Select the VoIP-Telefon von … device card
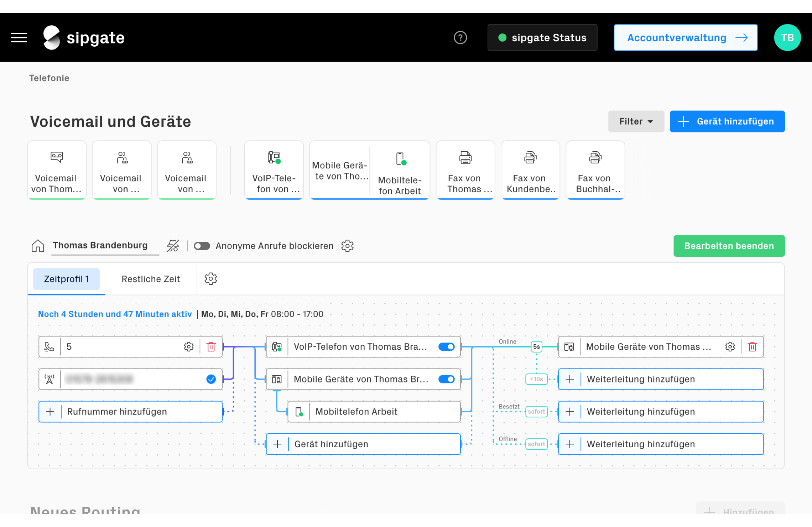Viewport: 812px width, 527px height. [x=274, y=170]
